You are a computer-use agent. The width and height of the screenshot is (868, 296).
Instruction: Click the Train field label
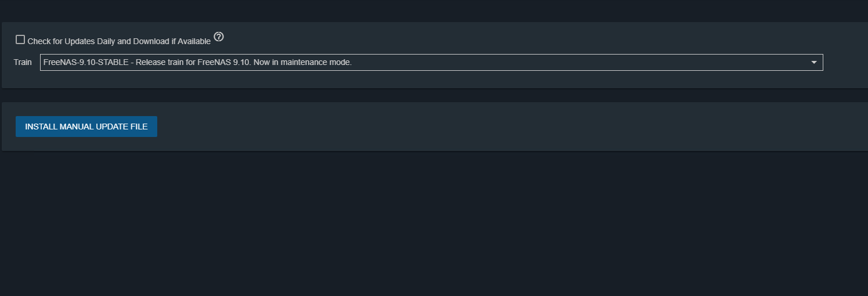[23, 62]
